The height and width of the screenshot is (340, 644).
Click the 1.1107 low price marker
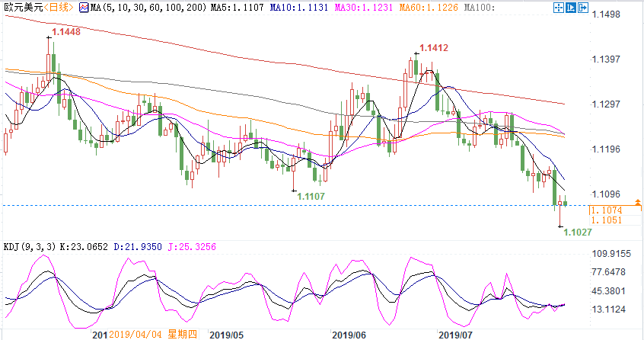(x=311, y=196)
